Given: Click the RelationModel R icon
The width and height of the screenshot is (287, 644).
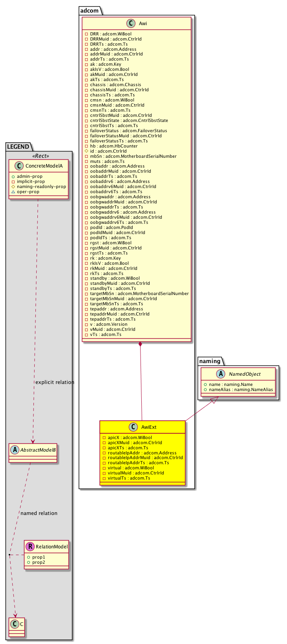Looking at the screenshot, I should 30,546.
